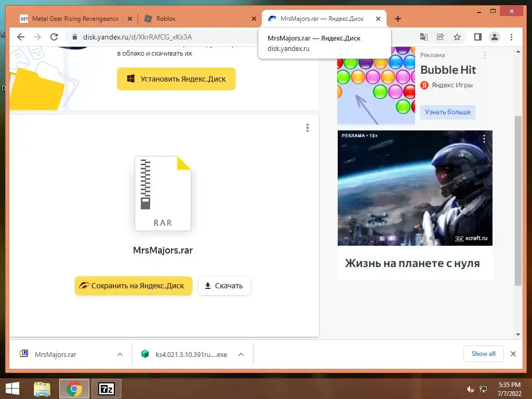Click the page scroll-down arrow
Screen dimensions: 532x399
point(518,334)
